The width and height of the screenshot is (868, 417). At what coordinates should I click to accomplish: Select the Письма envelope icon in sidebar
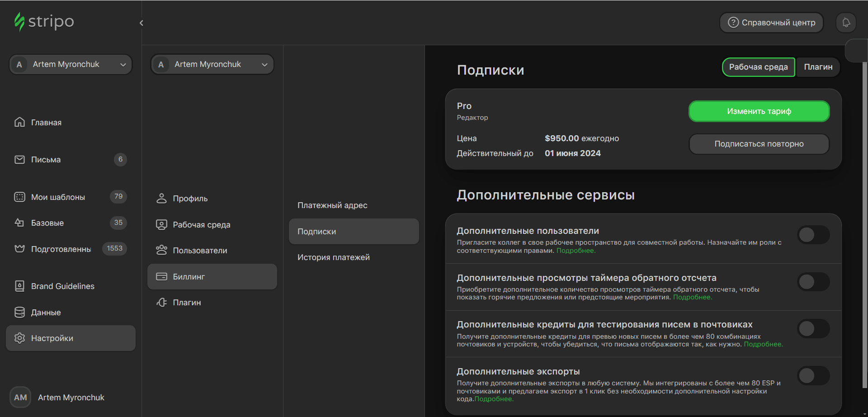pyautogui.click(x=19, y=159)
